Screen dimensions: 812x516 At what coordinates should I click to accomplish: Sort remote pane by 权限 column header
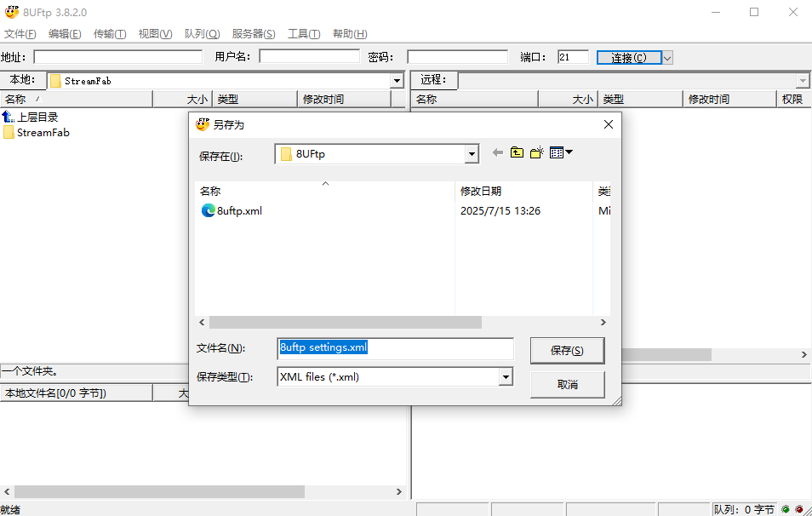point(794,99)
